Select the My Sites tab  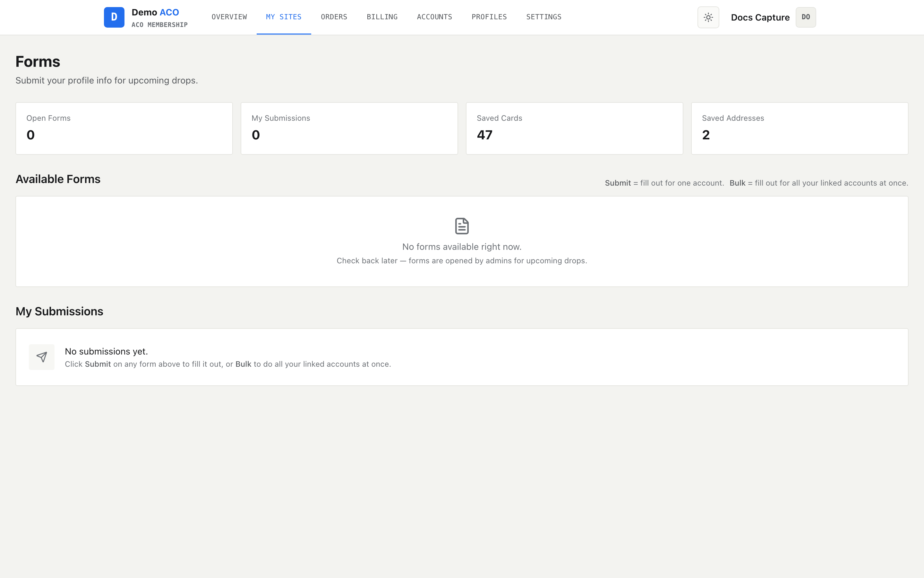[x=284, y=17]
